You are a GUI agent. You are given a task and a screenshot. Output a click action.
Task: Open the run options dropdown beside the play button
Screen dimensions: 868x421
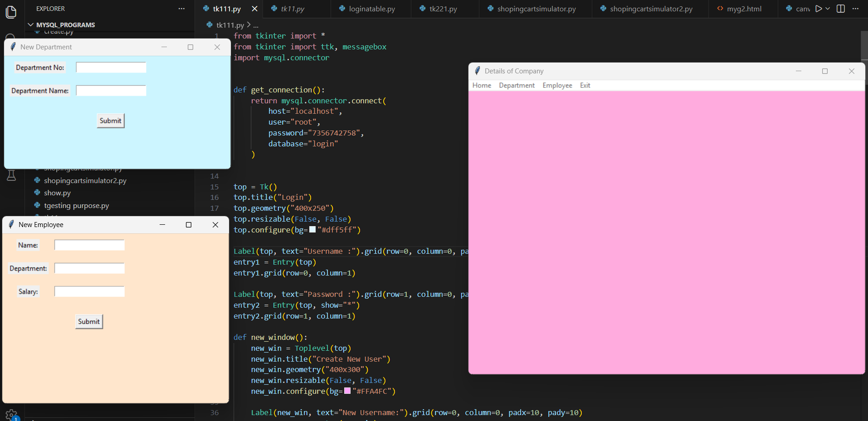coord(828,8)
